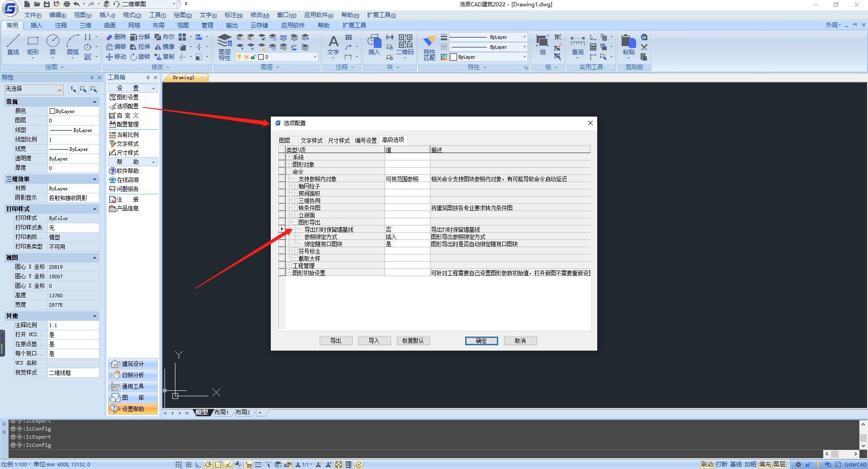Click the 导出T3时保留墙基线 value cell
This screenshot has width=868, height=469.
pos(407,230)
